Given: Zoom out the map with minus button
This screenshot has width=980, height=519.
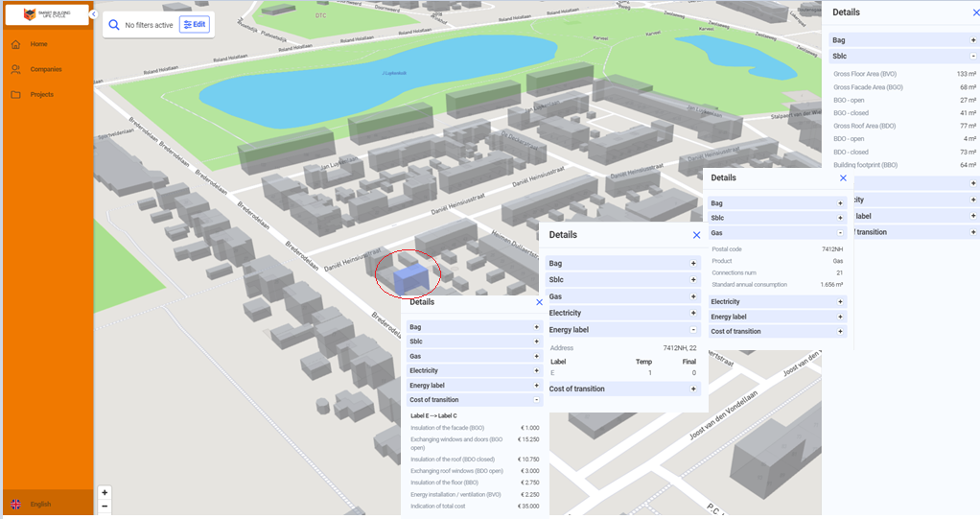Looking at the screenshot, I should (x=105, y=507).
